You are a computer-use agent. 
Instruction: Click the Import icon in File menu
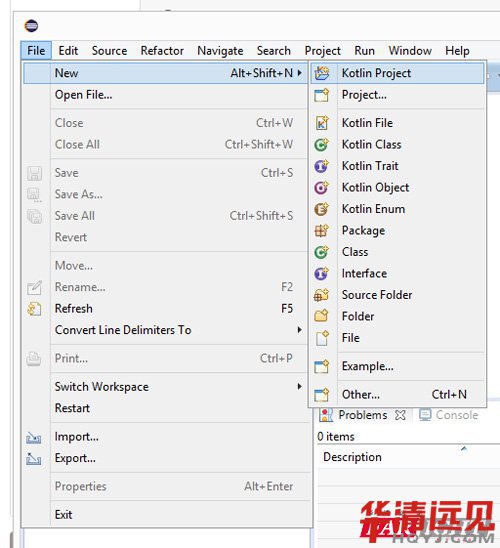pos(34,437)
